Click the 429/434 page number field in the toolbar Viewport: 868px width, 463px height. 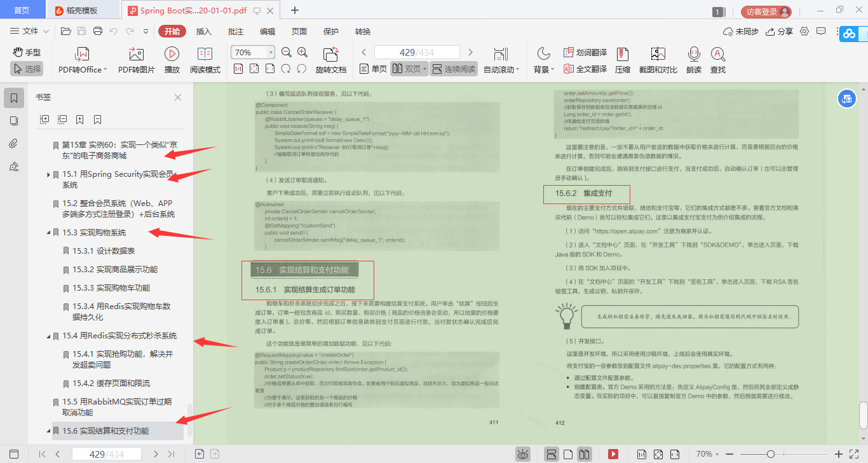417,52
